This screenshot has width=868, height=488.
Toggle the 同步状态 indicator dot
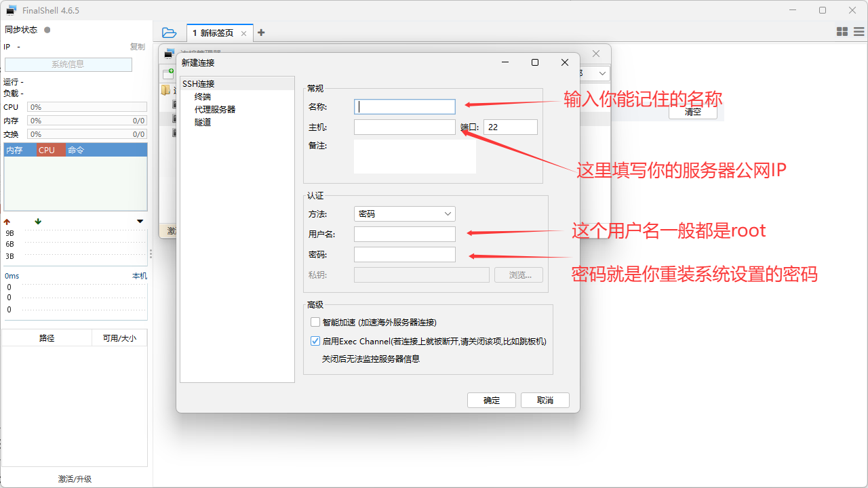(x=47, y=29)
